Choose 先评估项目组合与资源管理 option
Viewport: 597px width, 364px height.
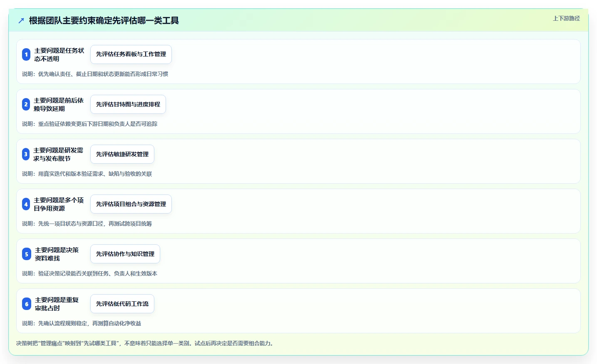[x=131, y=204]
